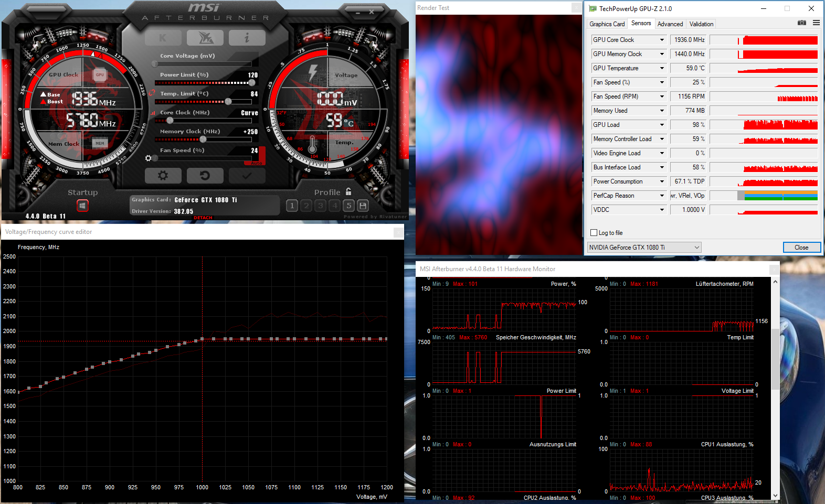Click DETACH under the Afterburner panel

pyautogui.click(x=203, y=218)
